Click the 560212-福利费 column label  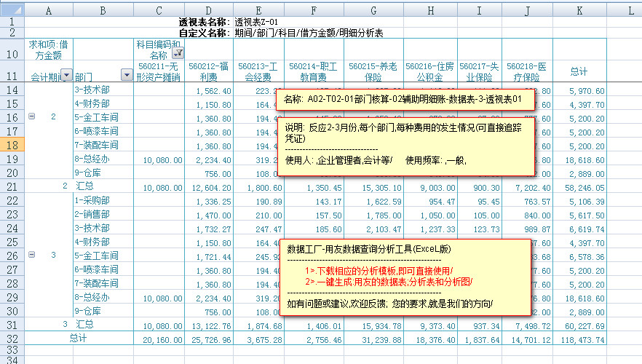(209, 70)
